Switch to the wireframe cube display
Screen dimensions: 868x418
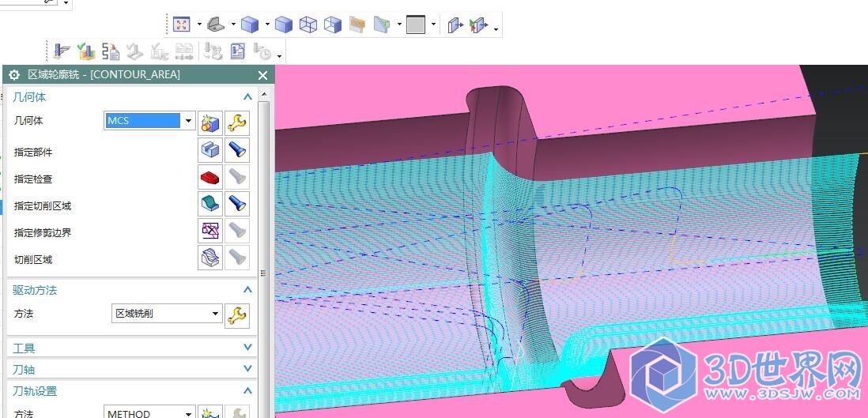308,24
